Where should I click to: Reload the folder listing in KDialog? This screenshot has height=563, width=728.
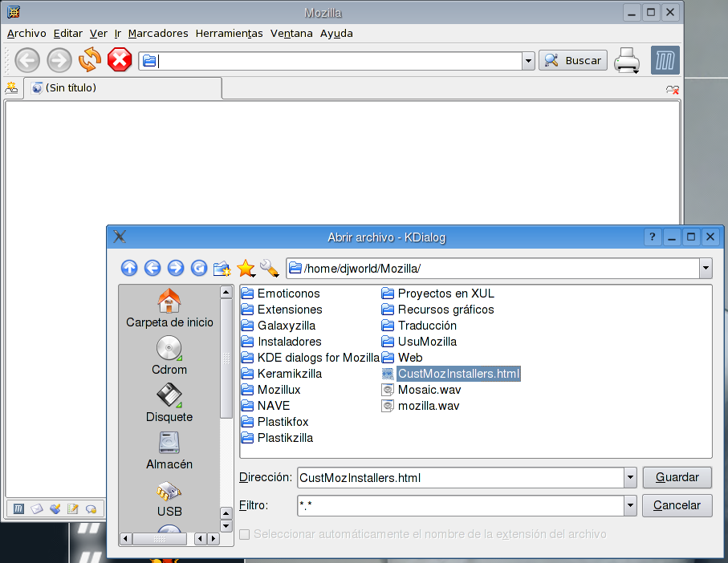tap(199, 268)
